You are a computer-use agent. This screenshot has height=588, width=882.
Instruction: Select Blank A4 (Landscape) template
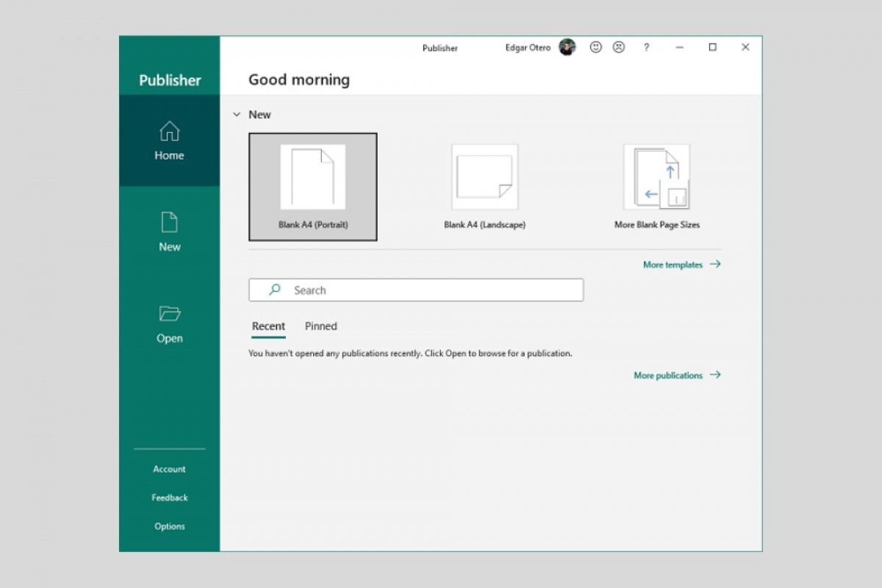point(485,187)
